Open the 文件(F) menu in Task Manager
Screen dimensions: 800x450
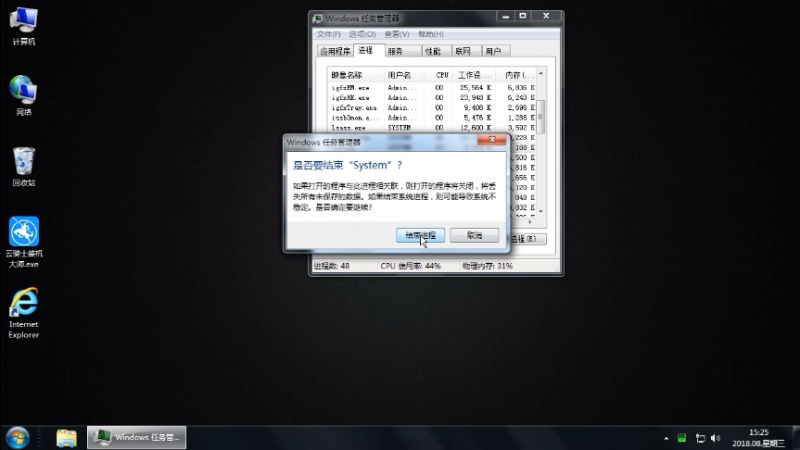[328, 34]
